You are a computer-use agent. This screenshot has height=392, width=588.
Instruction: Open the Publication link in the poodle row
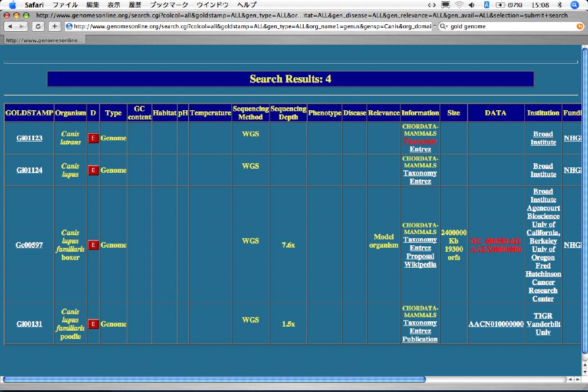[x=420, y=339]
